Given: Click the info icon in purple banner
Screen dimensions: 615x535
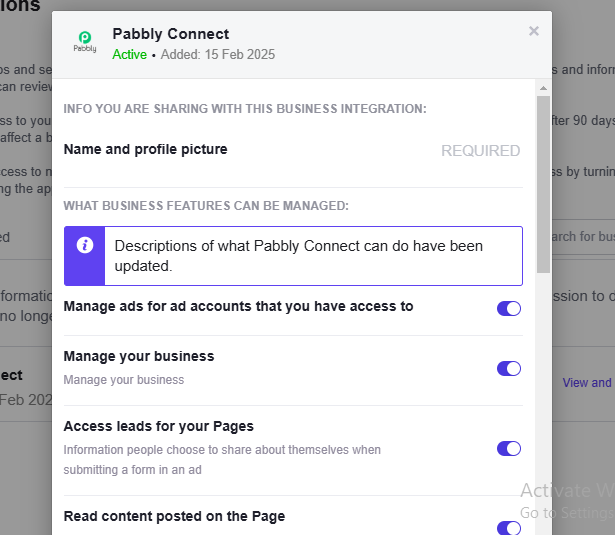Looking at the screenshot, I should [x=86, y=245].
